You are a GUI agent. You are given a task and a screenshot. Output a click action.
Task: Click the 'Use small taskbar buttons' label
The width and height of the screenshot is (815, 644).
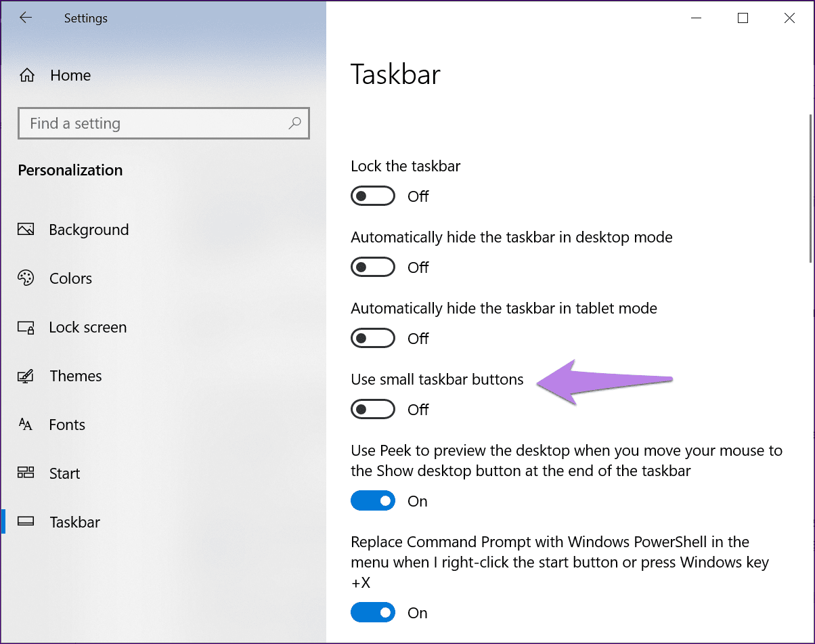click(x=437, y=379)
